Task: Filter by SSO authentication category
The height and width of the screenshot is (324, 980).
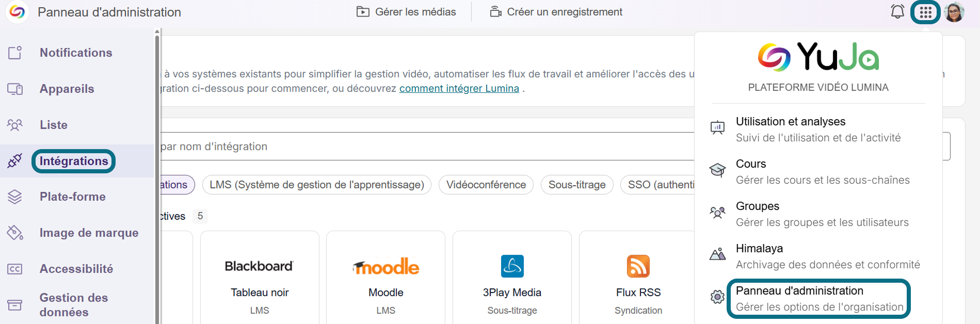Action: (x=657, y=185)
